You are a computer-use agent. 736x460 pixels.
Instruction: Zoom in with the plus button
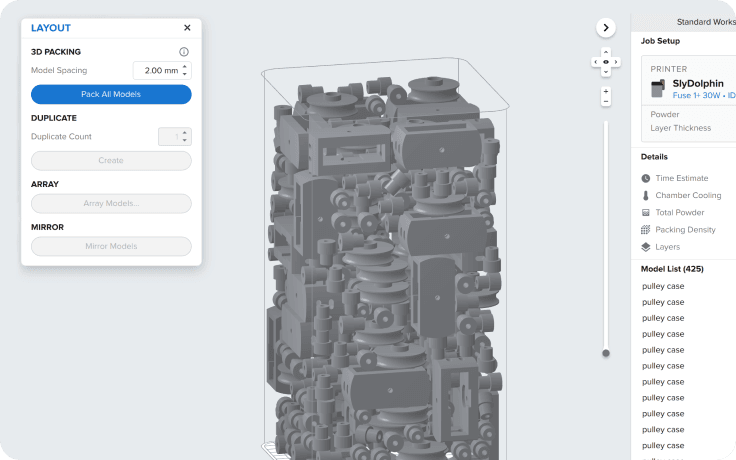(606, 92)
